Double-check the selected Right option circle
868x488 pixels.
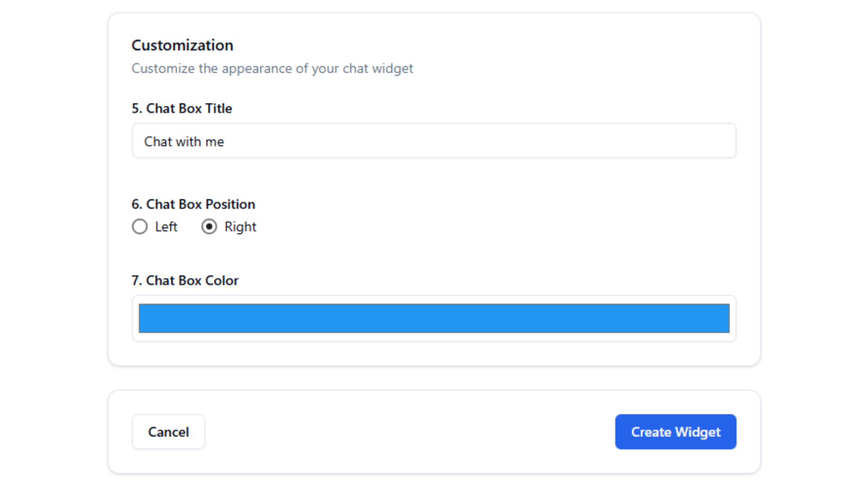click(x=209, y=226)
